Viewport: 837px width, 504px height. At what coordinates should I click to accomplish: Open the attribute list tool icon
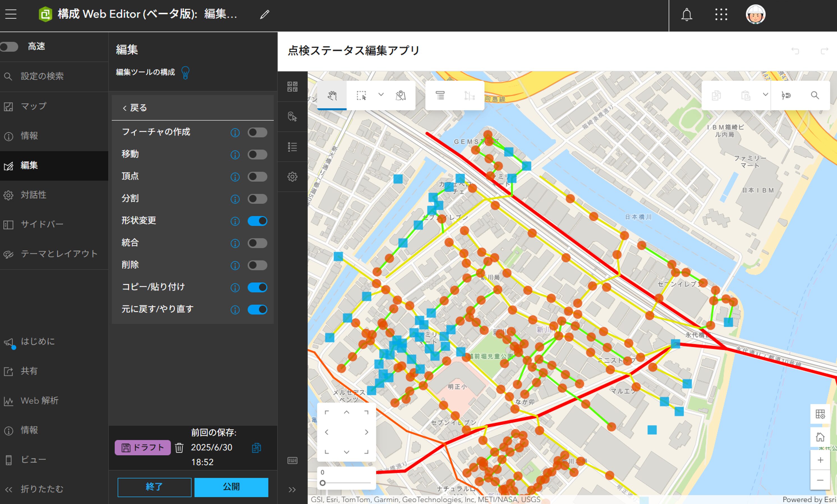pos(440,95)
